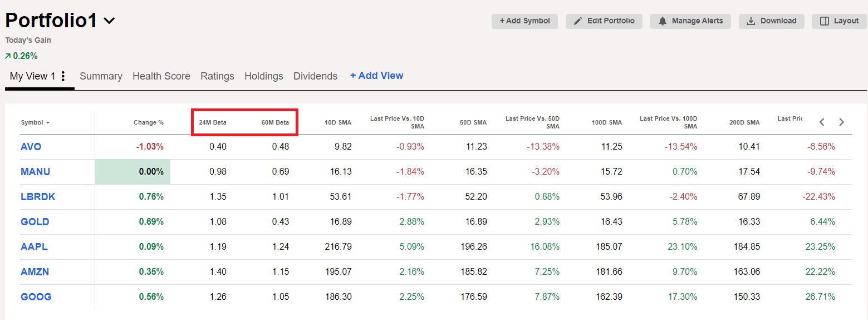Click the bell icon on Manage Alerts
868x322 pixels.
point(663,21)
